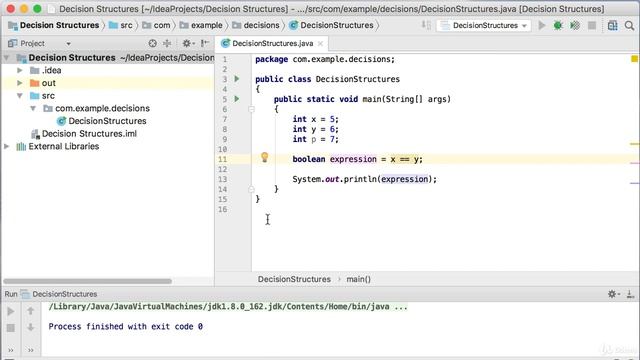Expand the out folder

(x=20, y=83)
